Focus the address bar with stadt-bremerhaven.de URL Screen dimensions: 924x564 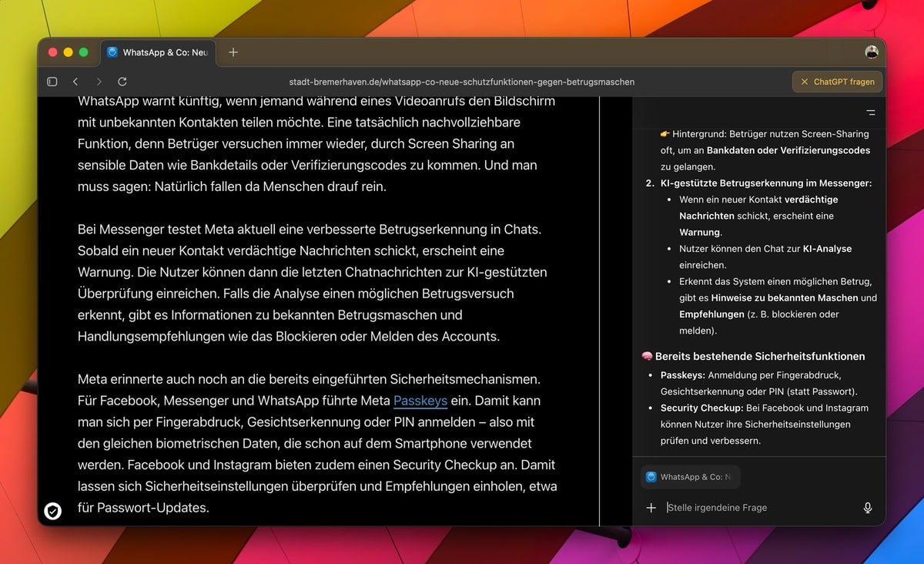(x=462, y=82)
